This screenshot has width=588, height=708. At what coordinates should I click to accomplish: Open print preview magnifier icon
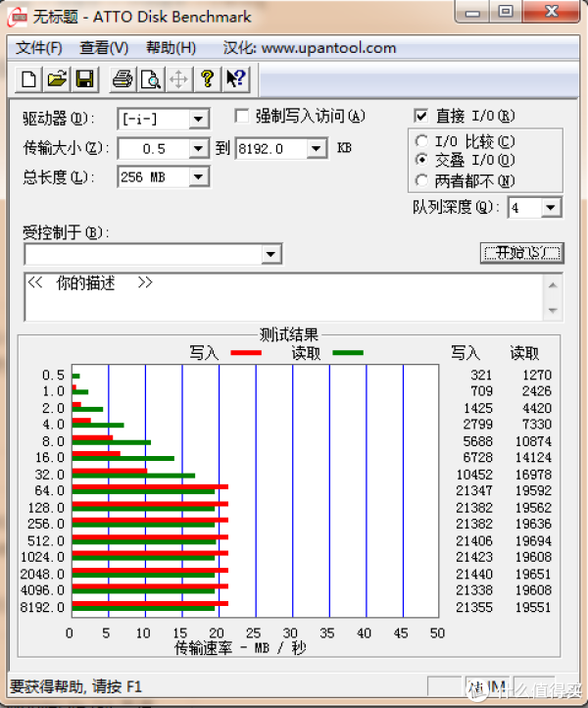point(151,79)
